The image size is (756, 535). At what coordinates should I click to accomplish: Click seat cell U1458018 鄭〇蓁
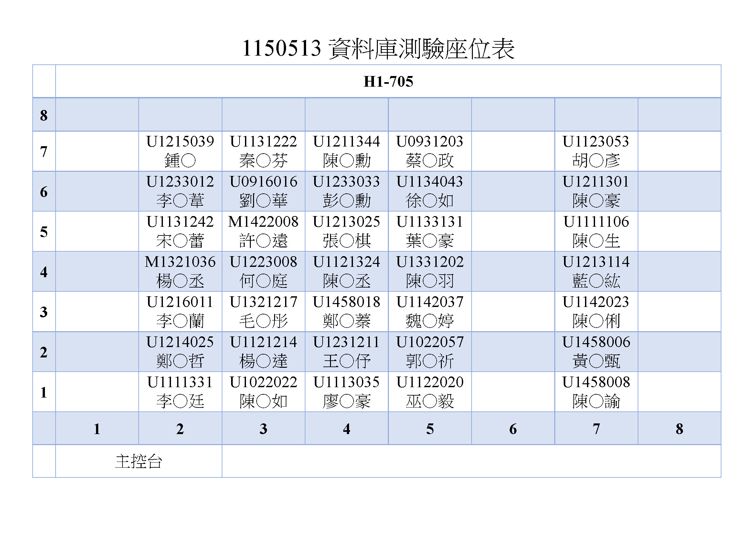point(347,311)
